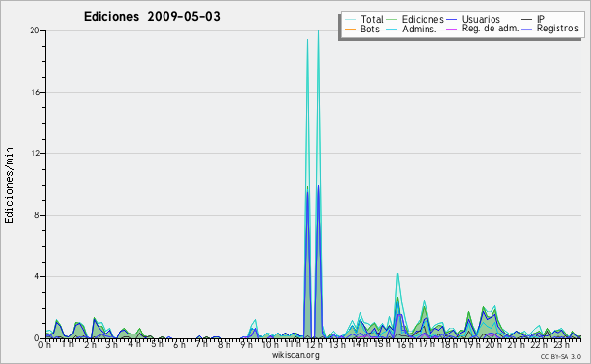Click the y-axis value 12
Screen dimensions: 591x364
35,153
